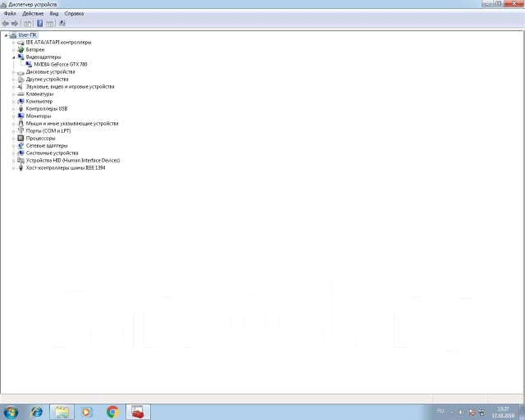525x420 pixels.
Task: Expand the Системные устройства node
Action: pos(14,153)
